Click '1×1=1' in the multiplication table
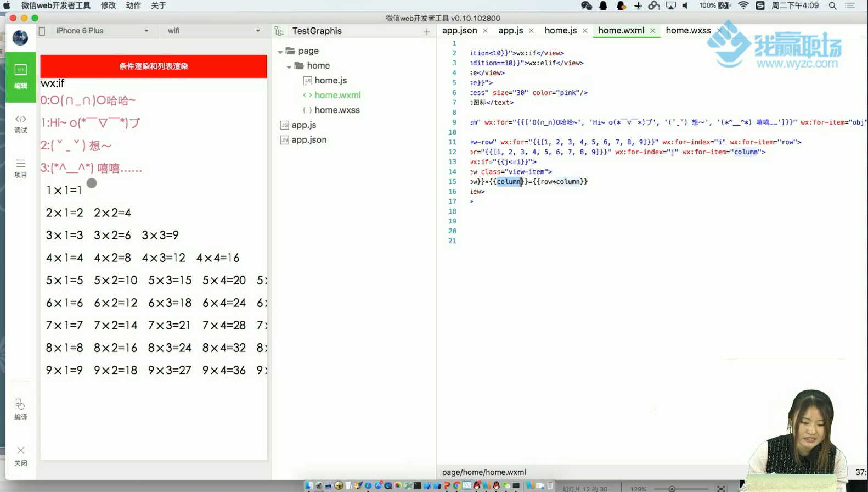 point(64,190)
